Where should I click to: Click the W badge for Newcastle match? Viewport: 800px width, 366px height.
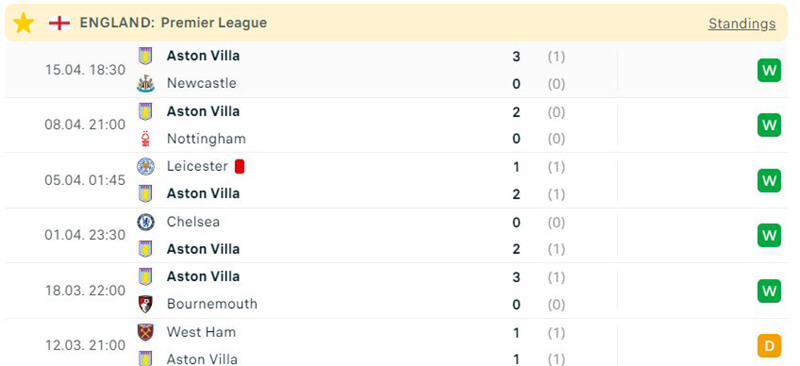[x=769, y=70]
